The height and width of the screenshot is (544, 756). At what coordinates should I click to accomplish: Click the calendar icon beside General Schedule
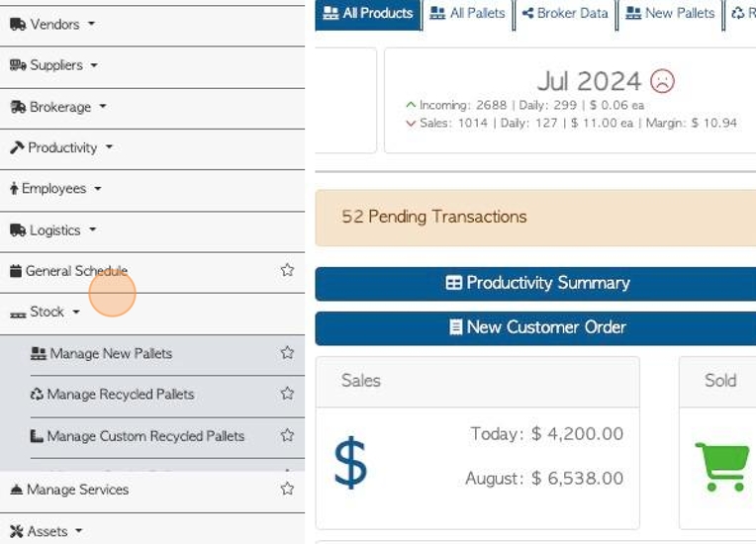click(16, 271)
